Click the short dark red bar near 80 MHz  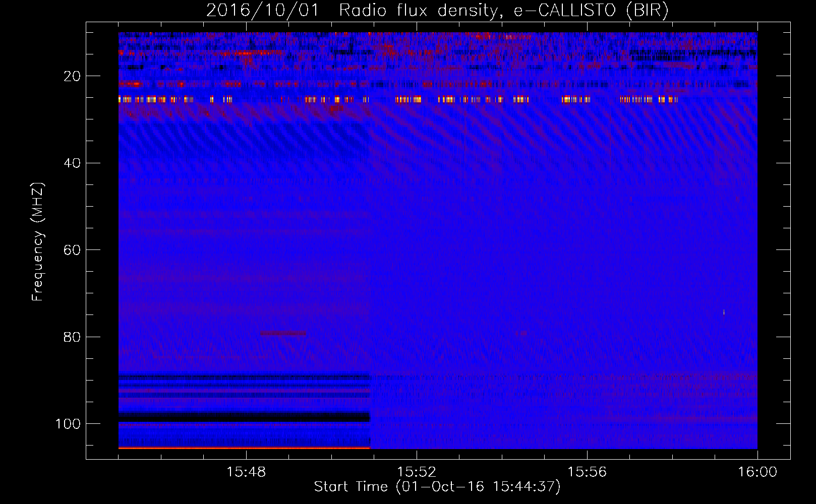coord(283,333)
